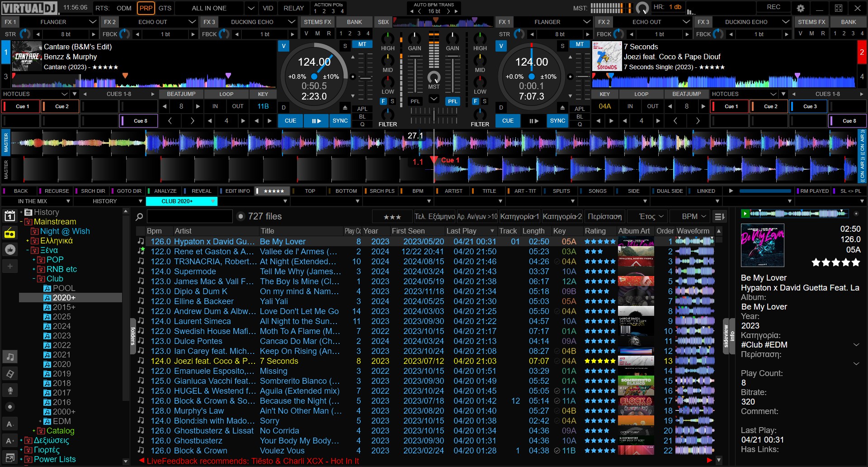Viewport: 868px width, 467px height.
Task: Click the browser search magnifier icon
Action: tap(139, 217)
